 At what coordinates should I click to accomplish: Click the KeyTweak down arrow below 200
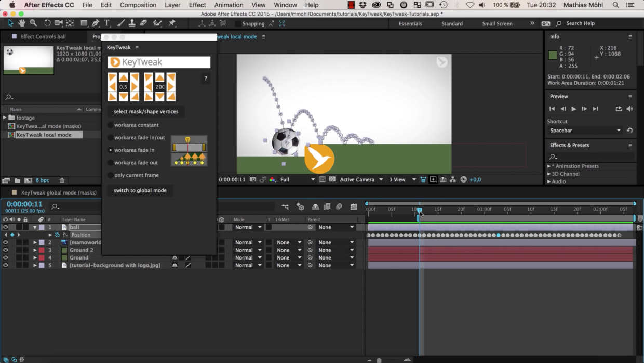click(159, 96)
